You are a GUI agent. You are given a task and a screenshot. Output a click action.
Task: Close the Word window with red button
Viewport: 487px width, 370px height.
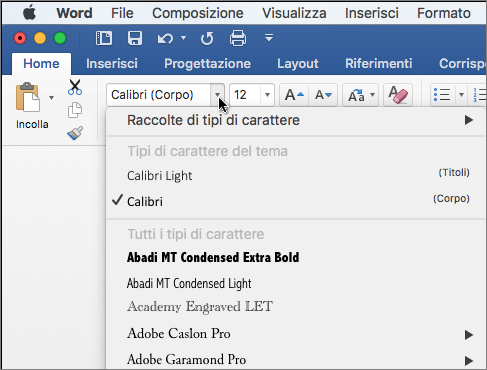[20, 38]
